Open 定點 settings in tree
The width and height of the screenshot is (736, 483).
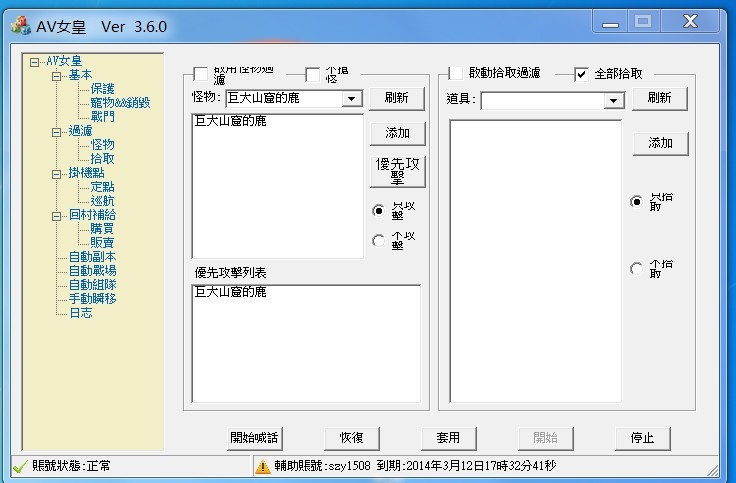[102, 187]
